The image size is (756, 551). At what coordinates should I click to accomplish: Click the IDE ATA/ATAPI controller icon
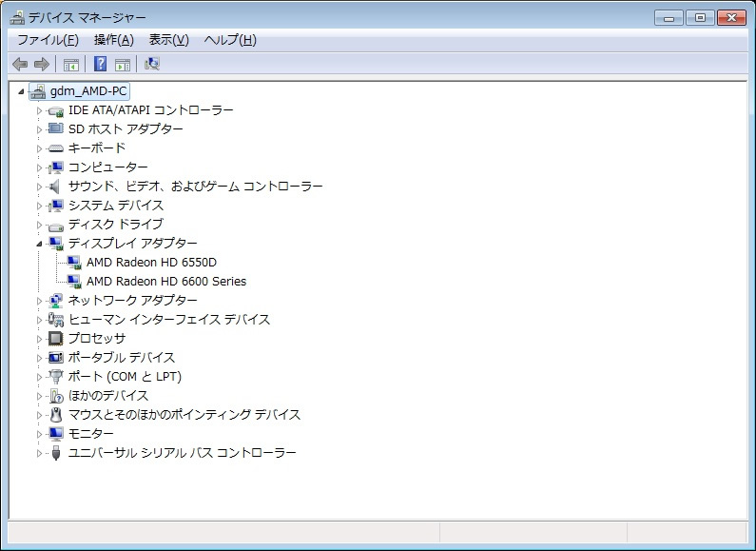[56, 111]
